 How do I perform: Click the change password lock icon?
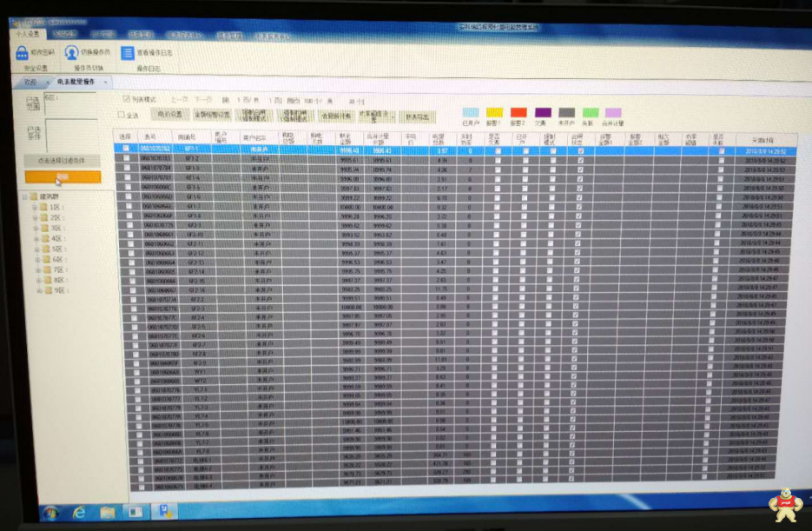tap(20, 52)
